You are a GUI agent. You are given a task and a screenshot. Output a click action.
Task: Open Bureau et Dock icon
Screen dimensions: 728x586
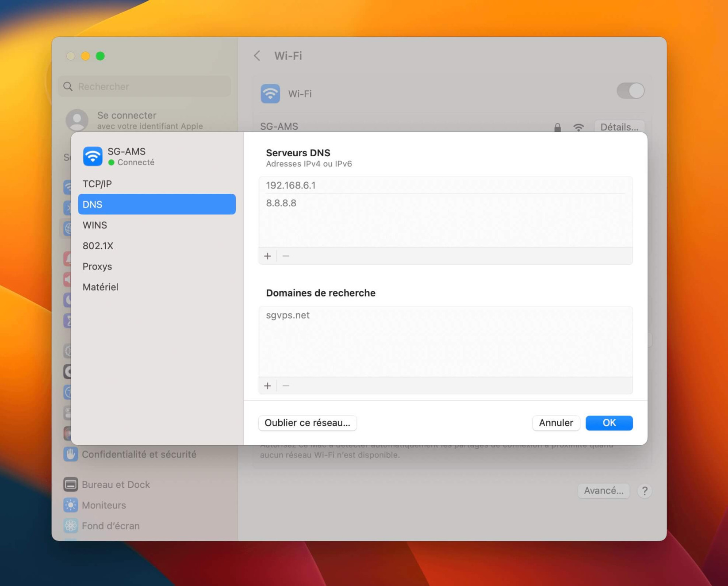[70, 484]
